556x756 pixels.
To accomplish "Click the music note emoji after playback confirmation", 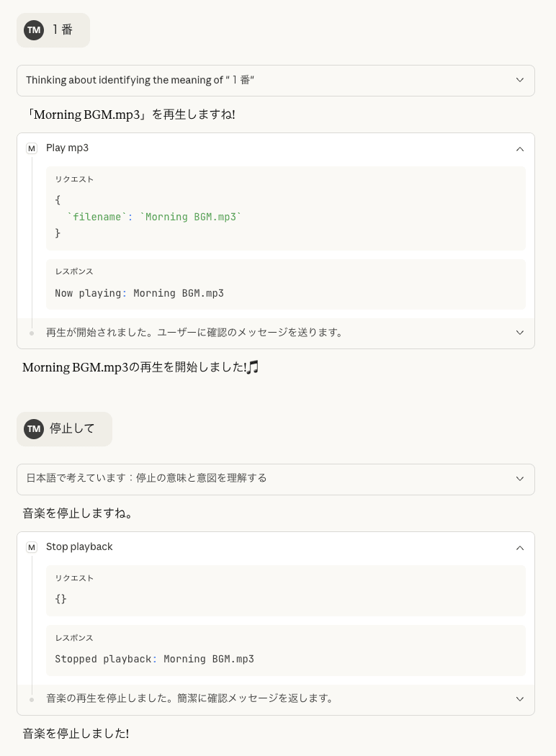I will (x=254, y=367).
